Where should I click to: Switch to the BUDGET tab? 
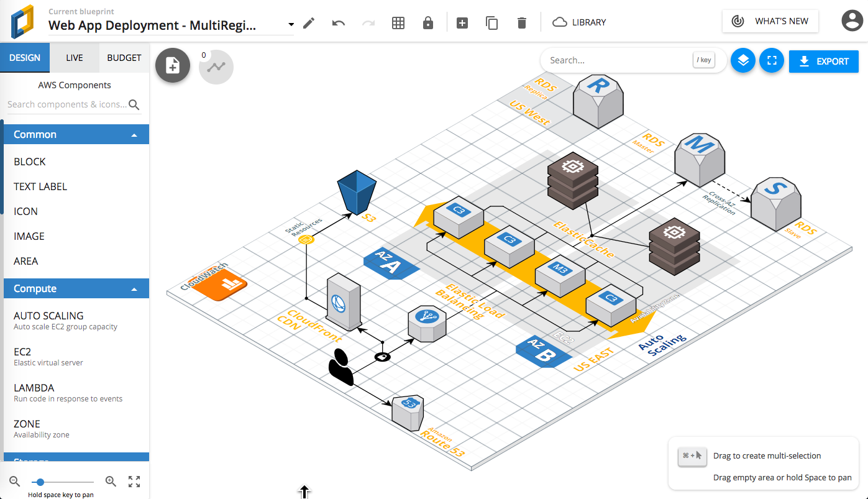click(x=124, y=58)
